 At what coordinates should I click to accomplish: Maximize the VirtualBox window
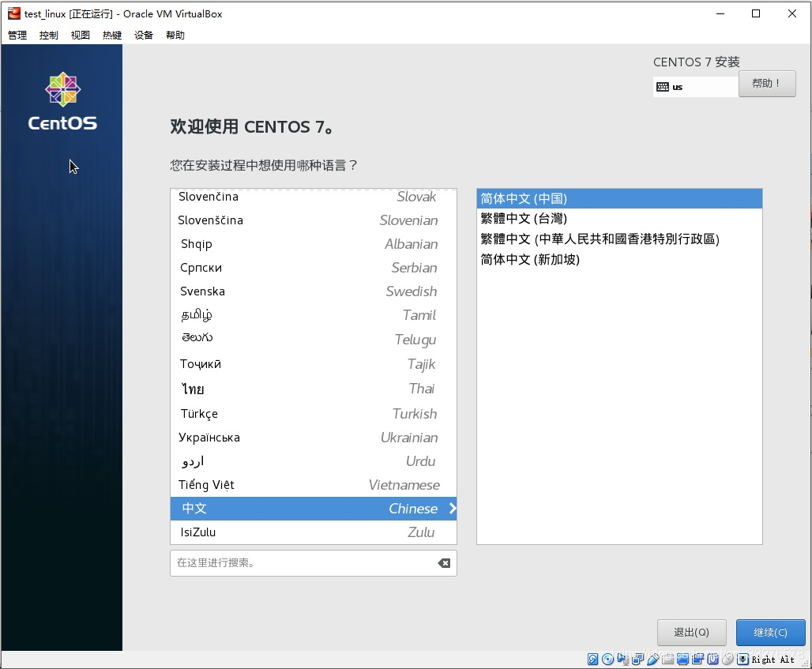(x=756, y=13)
